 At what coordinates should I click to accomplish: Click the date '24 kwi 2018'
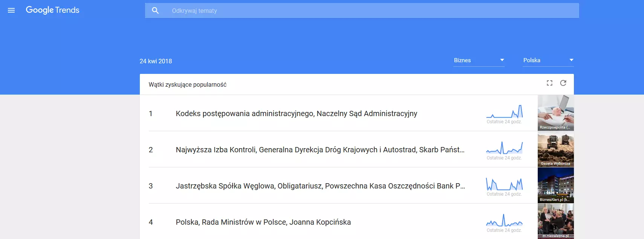click(156, 61)
